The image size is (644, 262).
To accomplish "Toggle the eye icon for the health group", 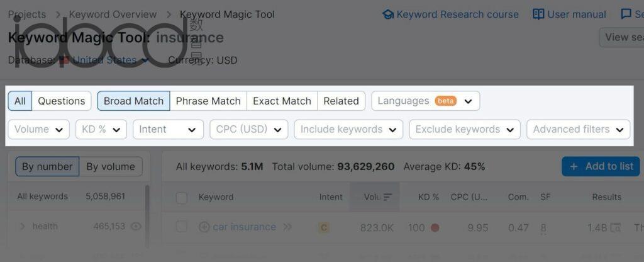I will pos(136,226).
